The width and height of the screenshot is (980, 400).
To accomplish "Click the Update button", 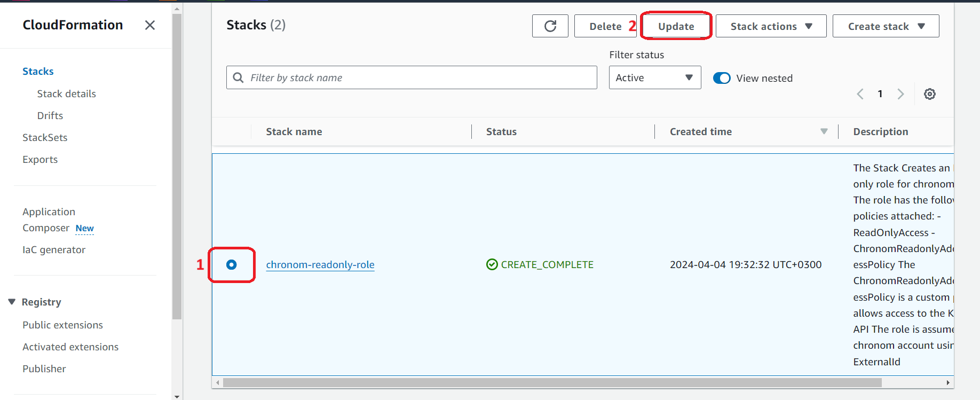I will pyautogui.click(x=676, y=26).
